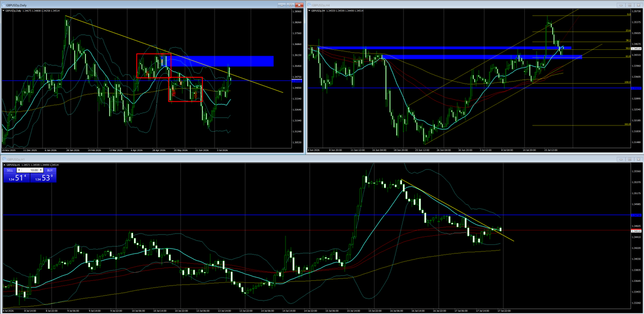Select the GBPUSDp,H1 title bar text

coord(16,159)
